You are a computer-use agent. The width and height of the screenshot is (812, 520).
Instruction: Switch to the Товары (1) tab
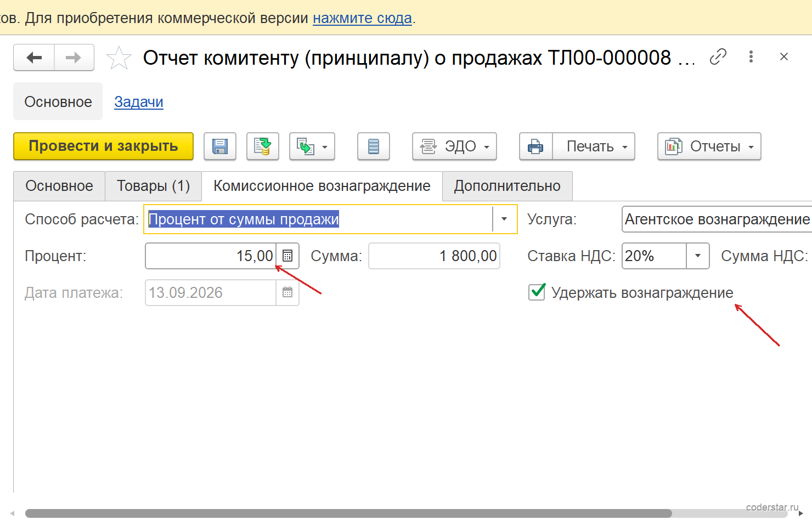click(153, 186)
